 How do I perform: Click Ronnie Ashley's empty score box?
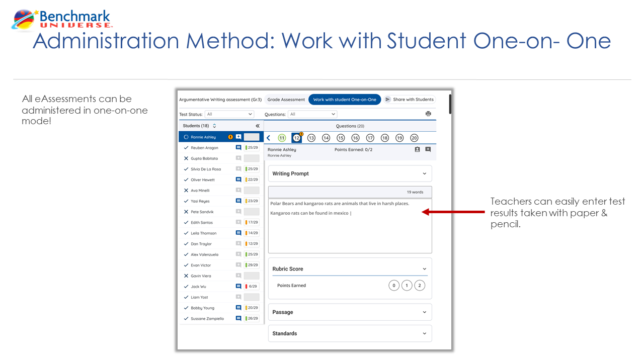(252, 137)
